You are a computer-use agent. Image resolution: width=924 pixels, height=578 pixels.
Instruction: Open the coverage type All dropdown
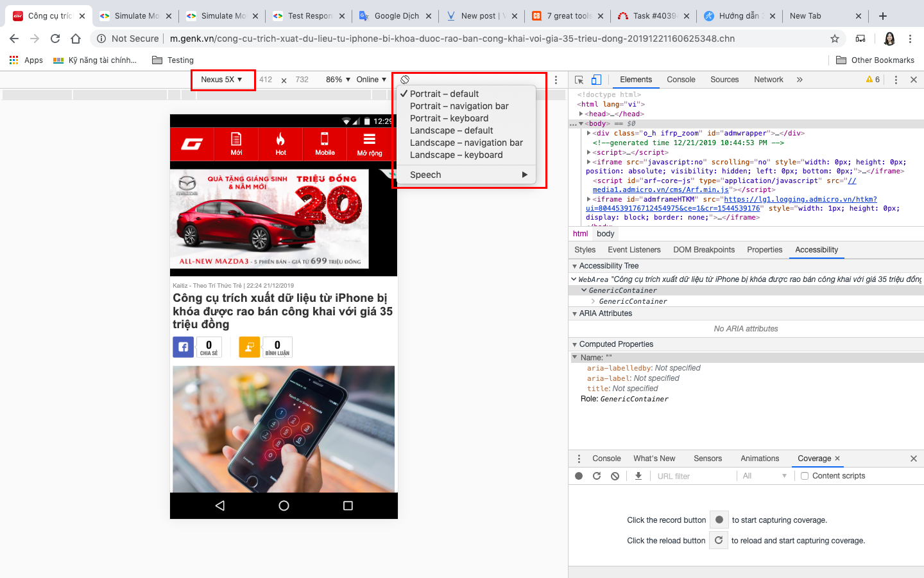coord(764,476)
